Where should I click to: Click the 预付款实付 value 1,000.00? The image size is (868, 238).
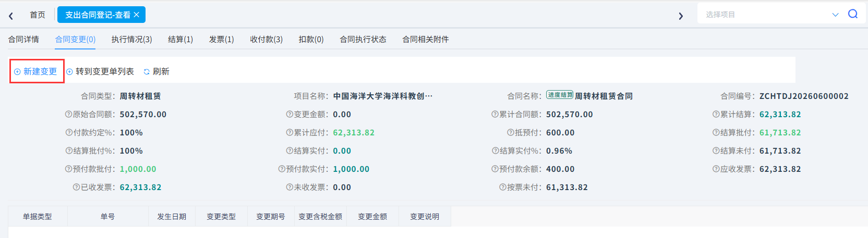click(351, 169)
